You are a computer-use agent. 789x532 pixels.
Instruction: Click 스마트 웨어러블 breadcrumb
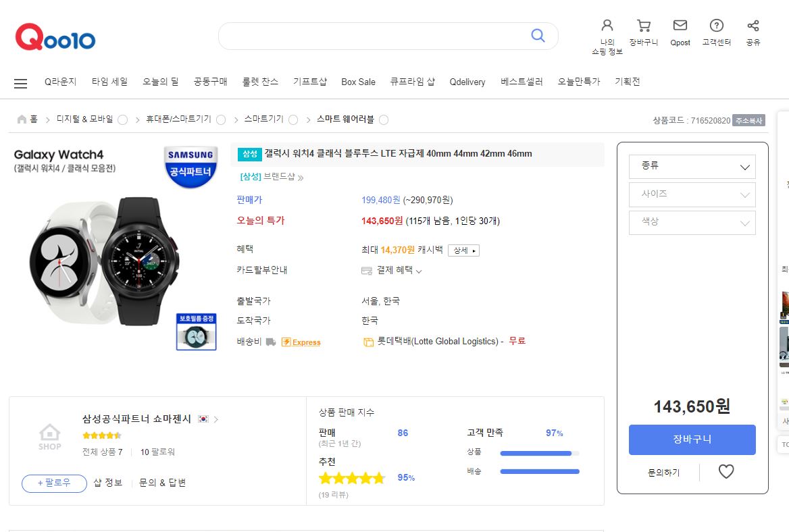click(x=345, y=119)
